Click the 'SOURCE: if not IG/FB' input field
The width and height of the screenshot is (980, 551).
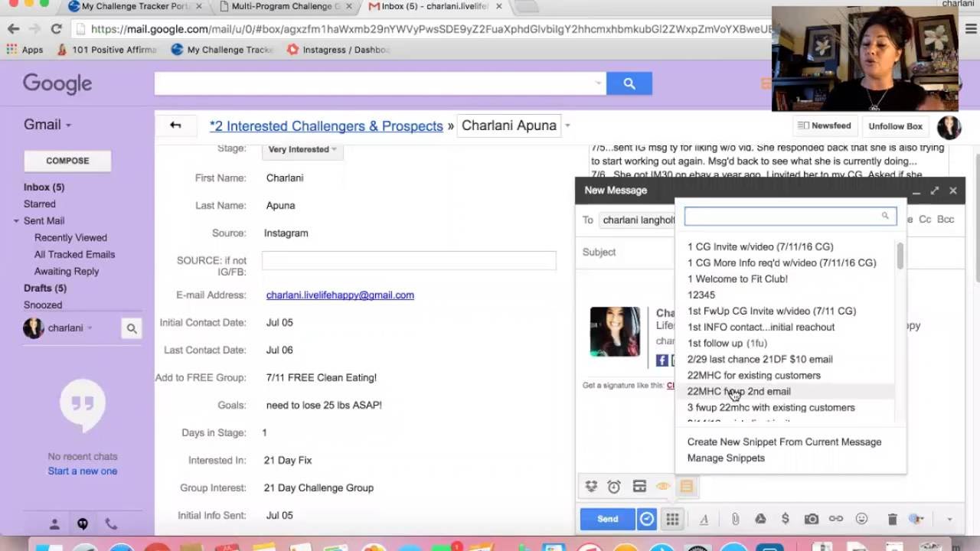409,260
